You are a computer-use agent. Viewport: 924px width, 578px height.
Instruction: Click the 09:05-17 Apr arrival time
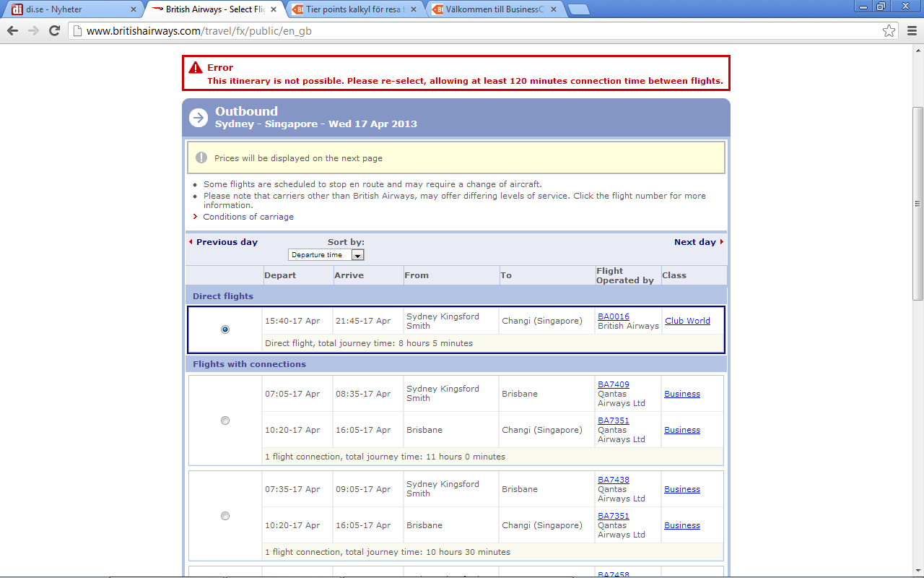coord(363,489)
